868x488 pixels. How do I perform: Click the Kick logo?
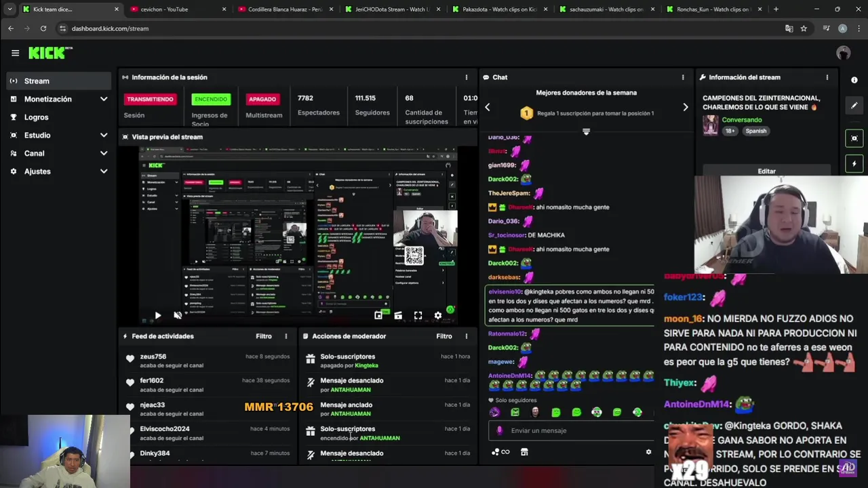click(50, 53)
